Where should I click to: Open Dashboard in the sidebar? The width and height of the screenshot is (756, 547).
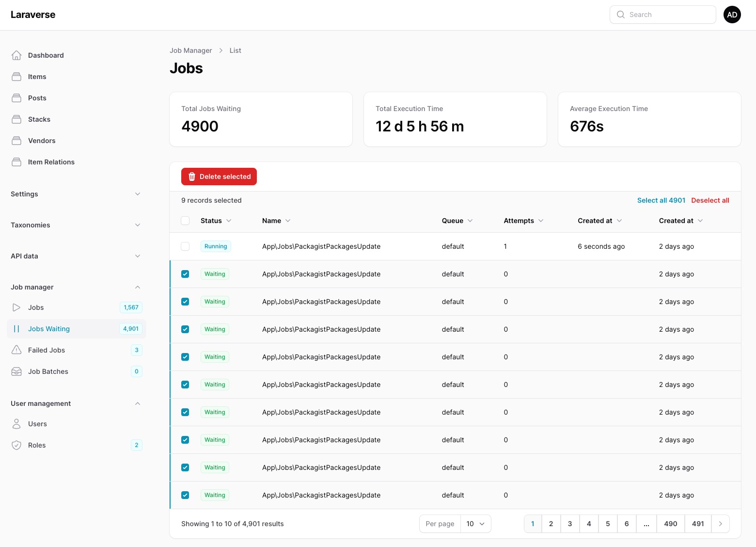76,55
